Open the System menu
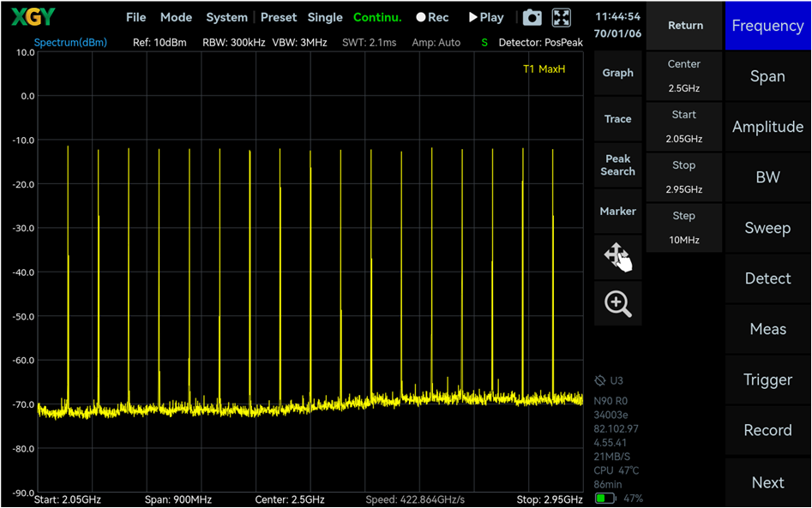The height and width of the screenshot is (508, 812). (227, 18)
